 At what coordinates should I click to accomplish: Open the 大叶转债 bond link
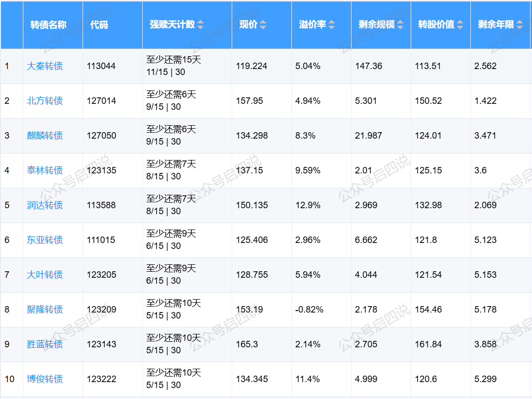click(45, 275)
